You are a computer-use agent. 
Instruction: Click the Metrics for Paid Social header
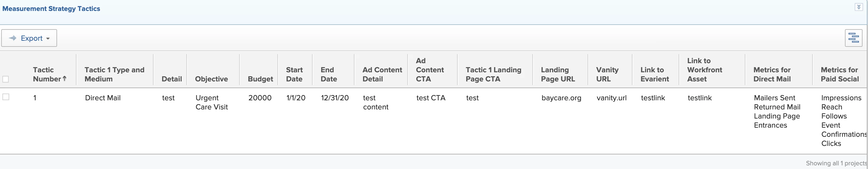(x=839, y=74)
